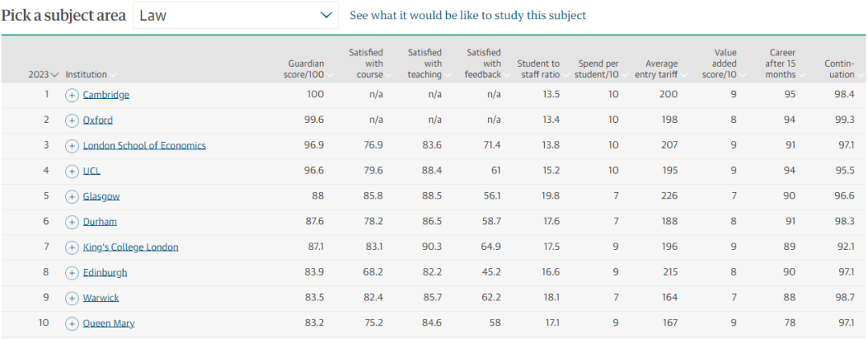Click the Cambridge institution link
Screen dimensions: 868x339
106,95
